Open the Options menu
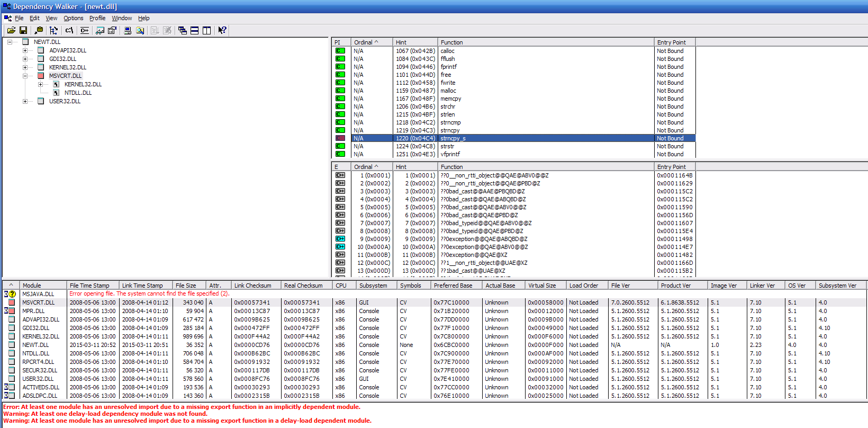The image size is (868, 428). [74, 18]
